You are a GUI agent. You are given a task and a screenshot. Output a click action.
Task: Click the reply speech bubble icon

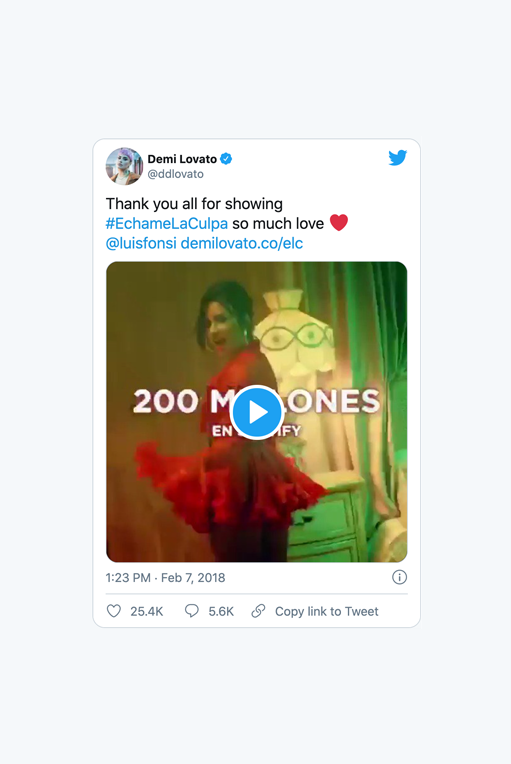pos(192,611)
